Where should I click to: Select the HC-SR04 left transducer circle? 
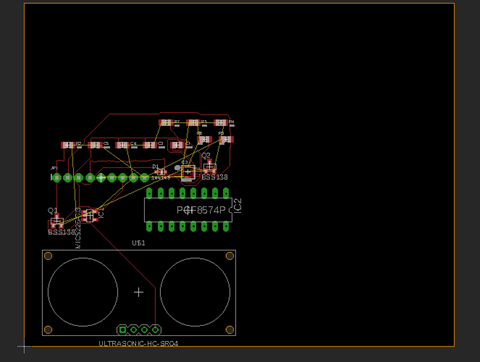[x=83, y=292]
